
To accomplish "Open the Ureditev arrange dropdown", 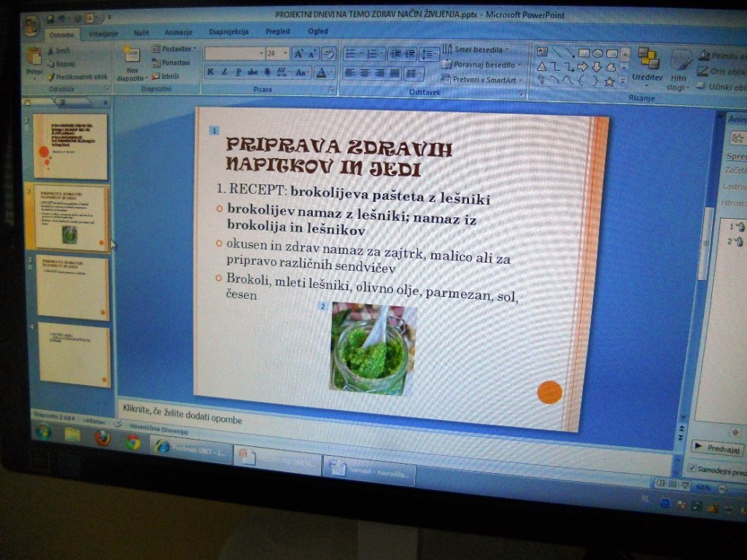I will tap(647, 66).
